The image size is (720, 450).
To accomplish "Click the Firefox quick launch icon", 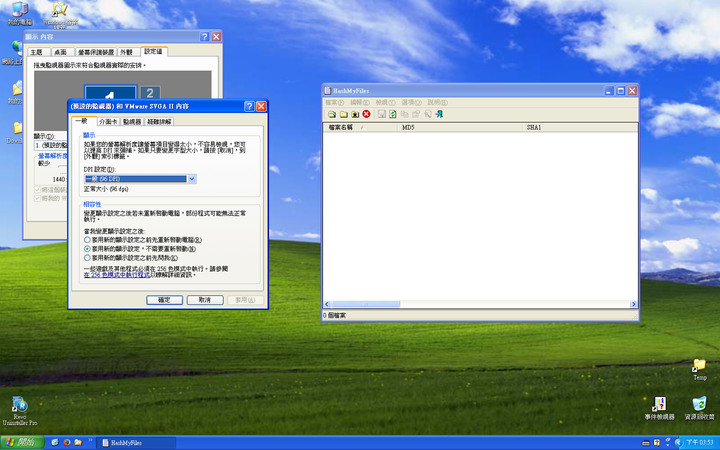I will (x=67, y=442).
